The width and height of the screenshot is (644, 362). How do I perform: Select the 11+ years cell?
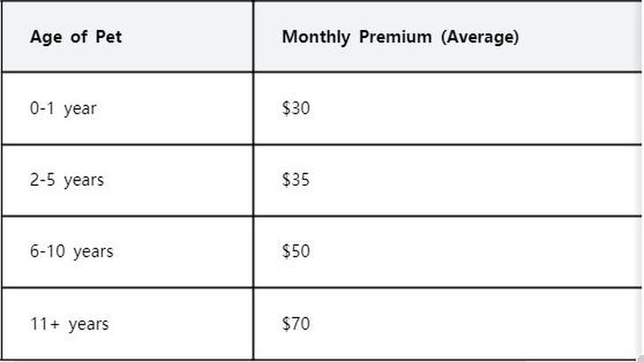click(x=127, y=324)
